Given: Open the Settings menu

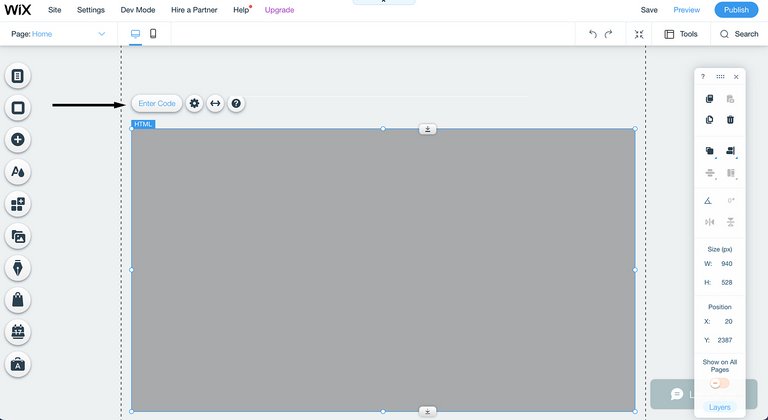Looking at the screenshot, I should 91,10.
